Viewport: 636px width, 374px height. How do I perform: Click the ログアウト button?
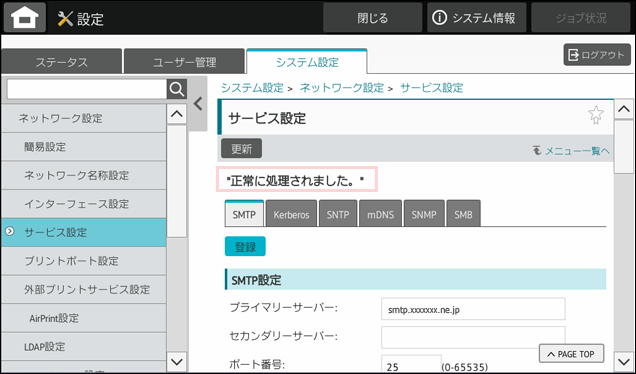pos(597,55)
